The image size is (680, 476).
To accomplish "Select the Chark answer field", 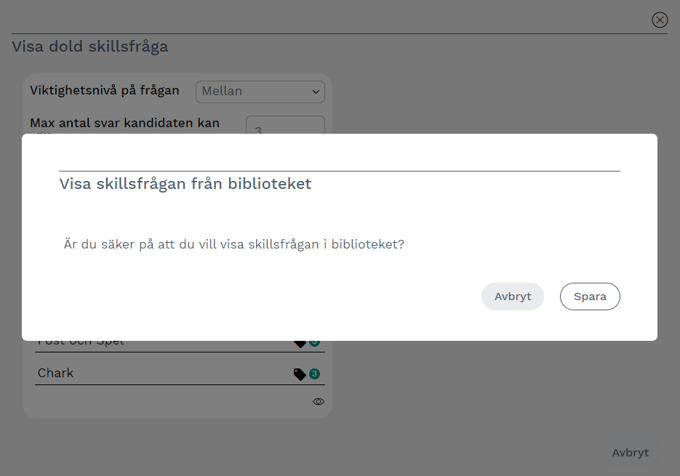I will point(160,373).
